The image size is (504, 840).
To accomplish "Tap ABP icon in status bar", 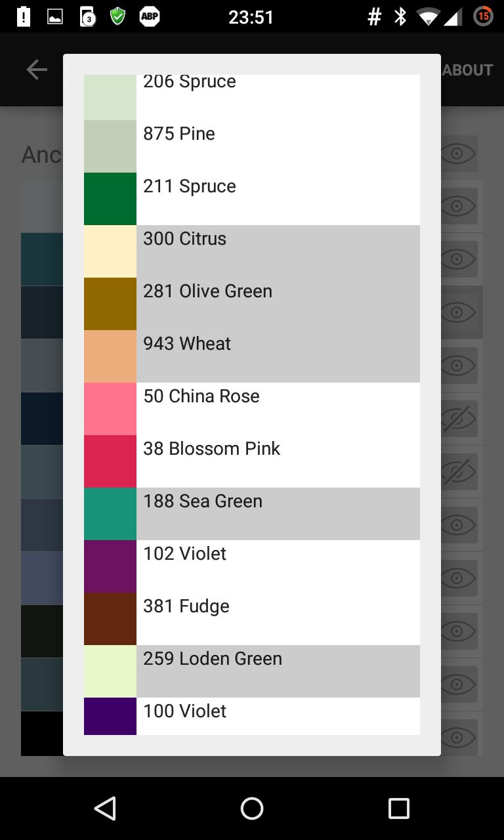I will [x=150, y=17].
